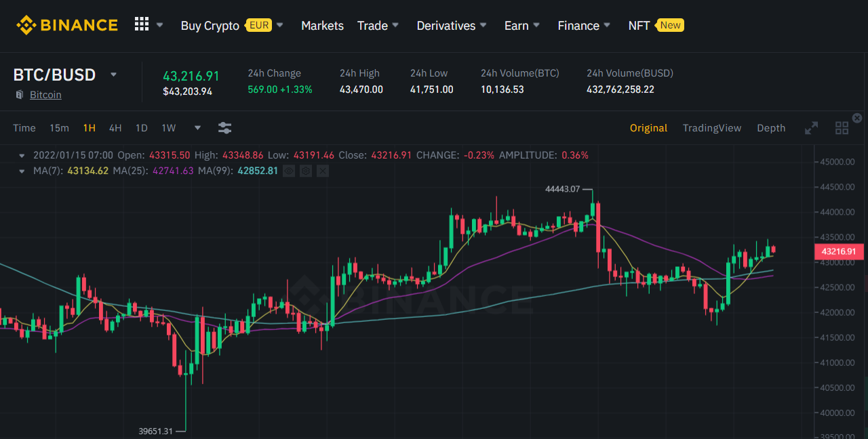
Task: Collapse the OHLC candle info row
Action: pyautogui.click(x=22, y=155)
